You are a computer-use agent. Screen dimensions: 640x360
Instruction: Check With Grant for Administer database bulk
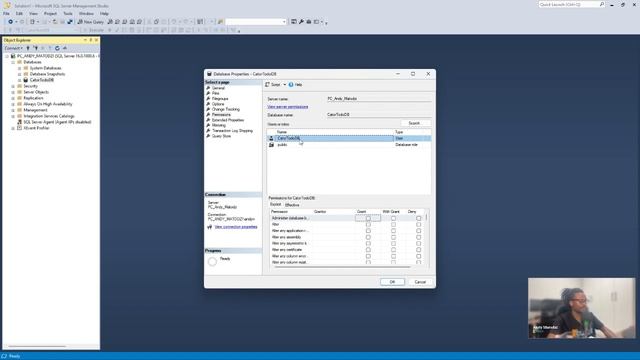[x=393, y=218]
